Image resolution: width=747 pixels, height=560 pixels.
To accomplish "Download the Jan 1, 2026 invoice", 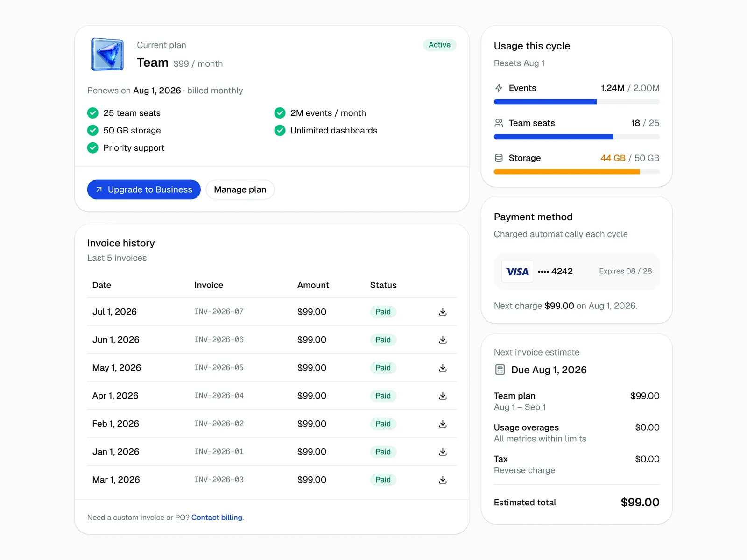I will [x=443, y=452].
